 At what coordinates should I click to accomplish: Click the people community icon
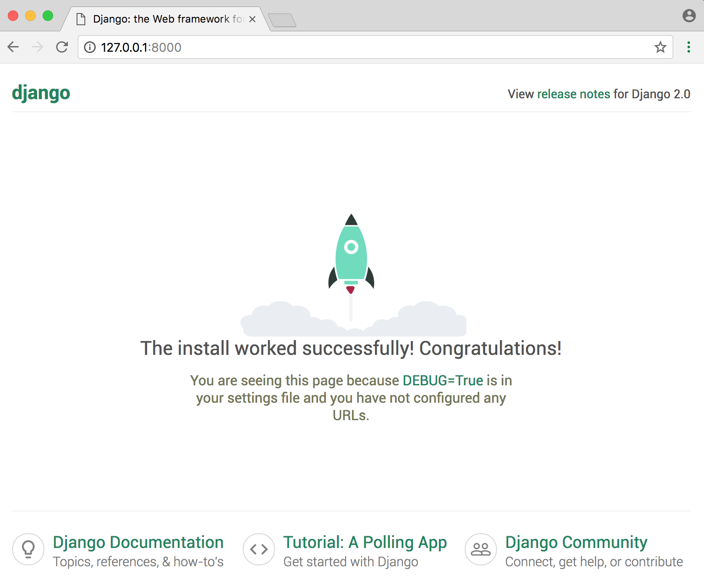click(481, 549)
